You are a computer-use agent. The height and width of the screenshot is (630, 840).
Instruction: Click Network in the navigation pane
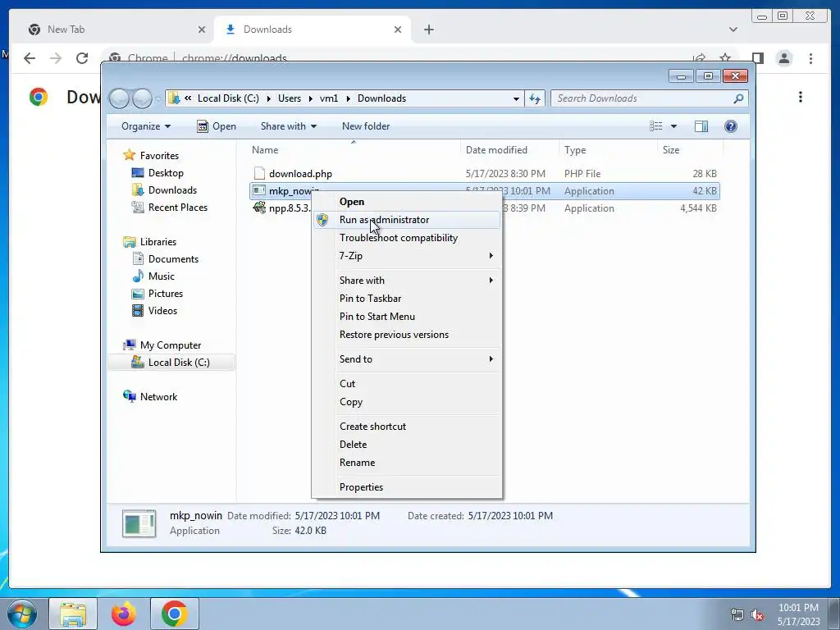tap(158, 397)
